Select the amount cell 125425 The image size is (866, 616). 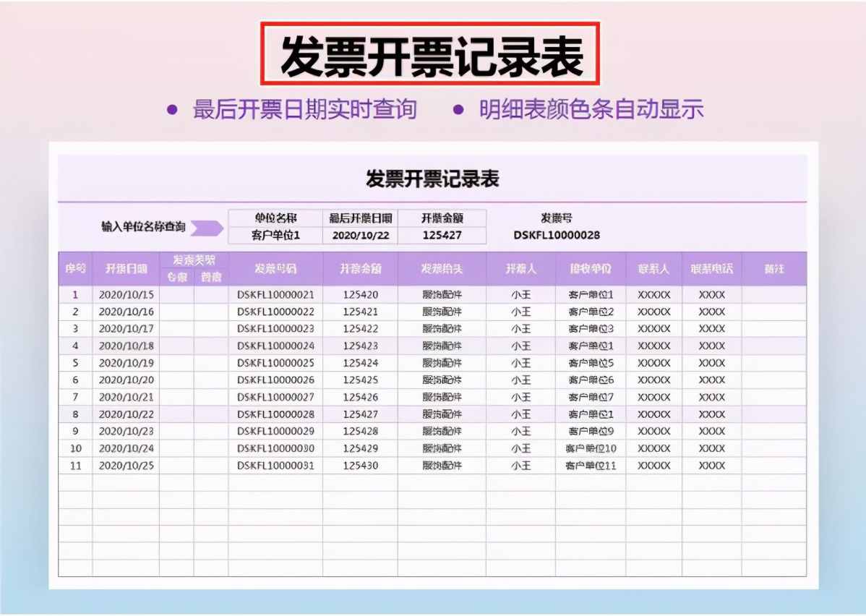(360, 380)
